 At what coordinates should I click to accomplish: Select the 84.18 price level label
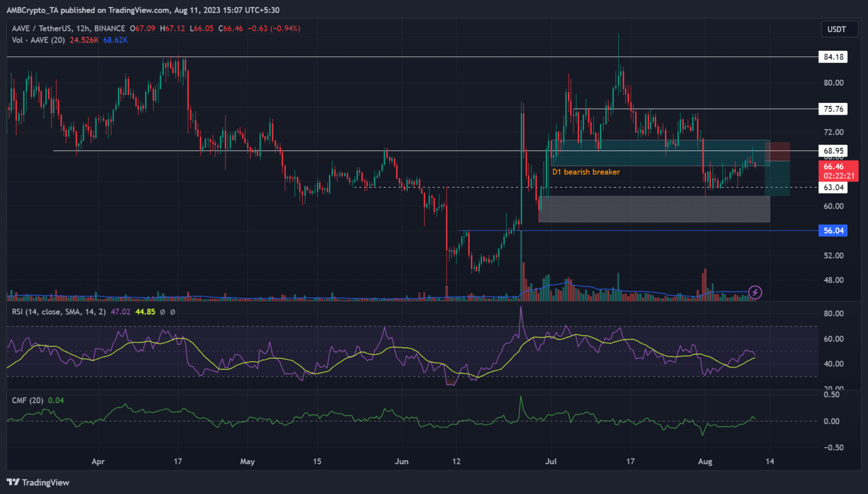833,57
